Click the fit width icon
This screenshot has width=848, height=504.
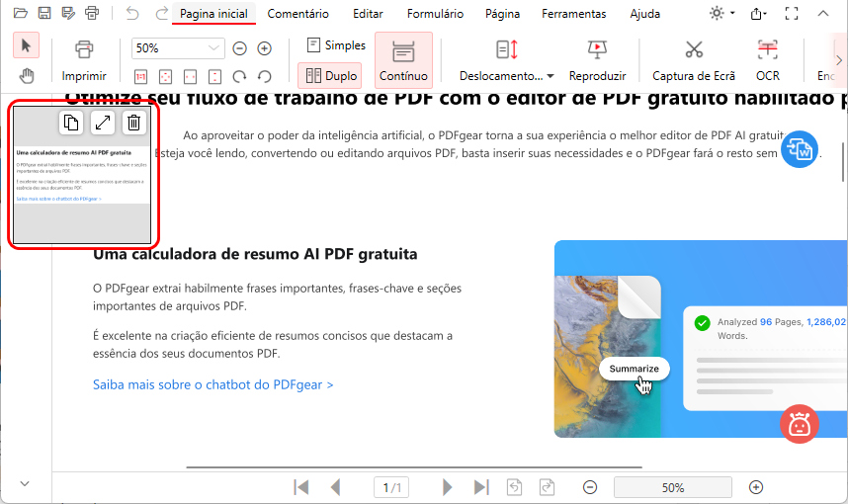click(x=190, y=77)
